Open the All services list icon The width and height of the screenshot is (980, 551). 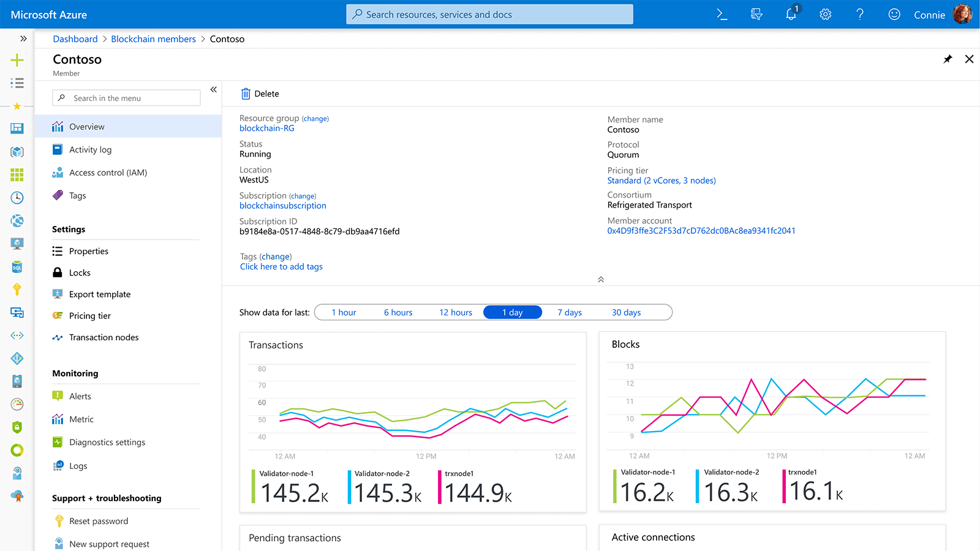tap(17, 83)
